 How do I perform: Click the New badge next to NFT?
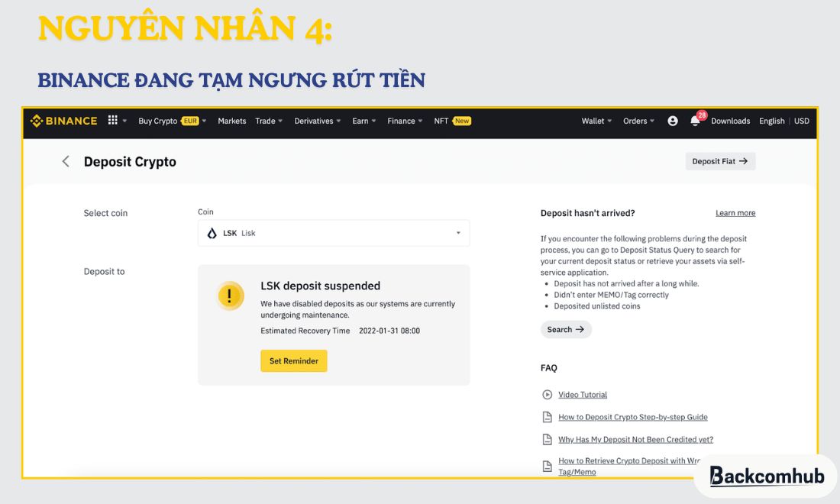[462, 121]
